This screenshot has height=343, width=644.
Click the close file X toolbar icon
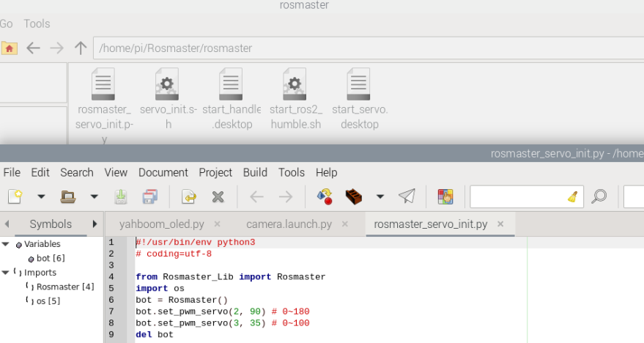(218, 196)
